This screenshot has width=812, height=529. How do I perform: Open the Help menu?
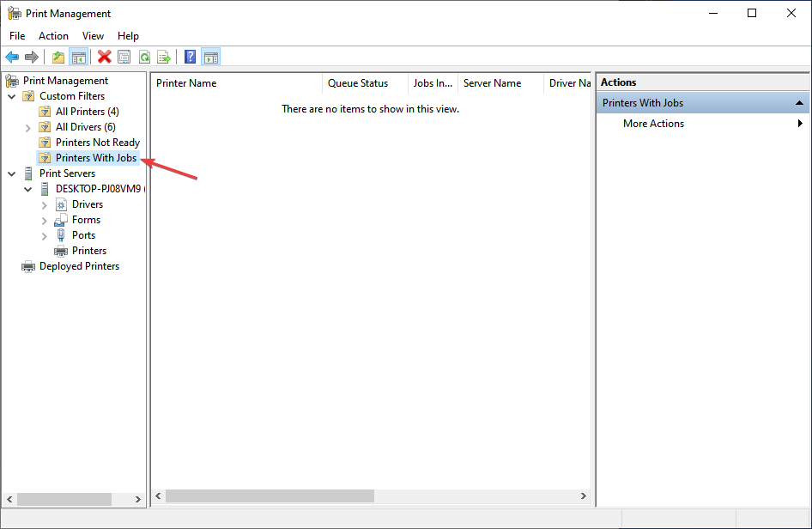tap(128, 36)
